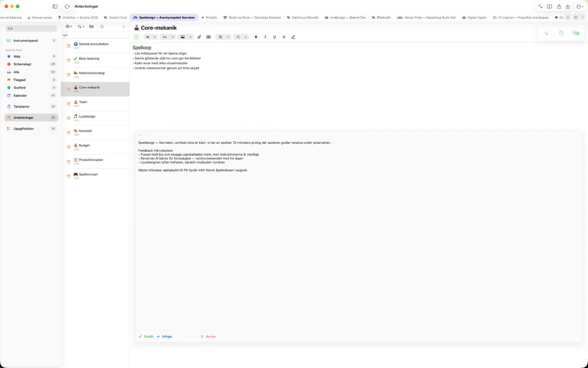Screen dimensions: 588x368
Task: Click Infoga to insert text
Action: [164, 336]
